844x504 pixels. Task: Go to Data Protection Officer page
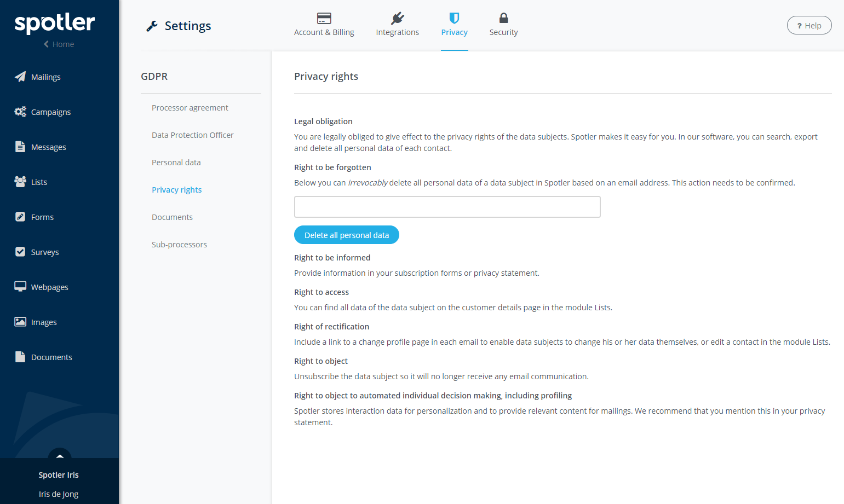coord(192,135)
